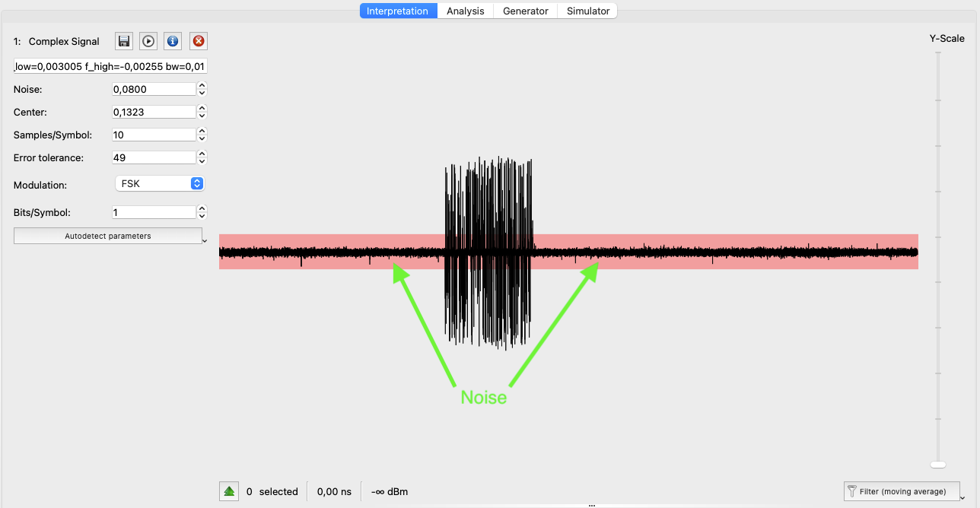The height and width of the screenshot is (508, 980).
Task: Click the down arrow to lower Center value
Action: point(201,115)
